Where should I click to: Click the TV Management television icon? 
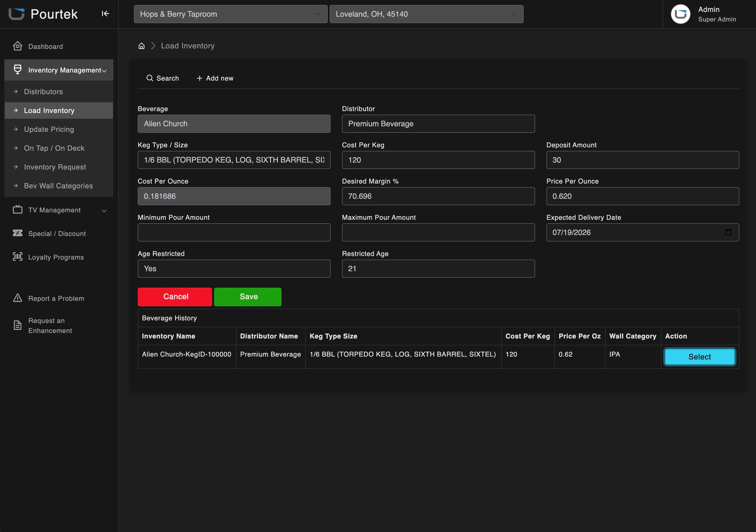point(17,209)
